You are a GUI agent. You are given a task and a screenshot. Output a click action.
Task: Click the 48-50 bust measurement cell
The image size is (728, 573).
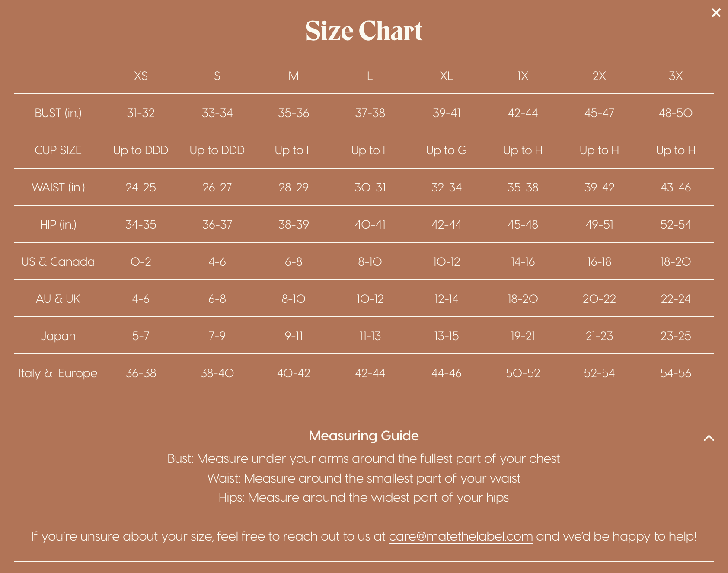click(x=676, y=113)
